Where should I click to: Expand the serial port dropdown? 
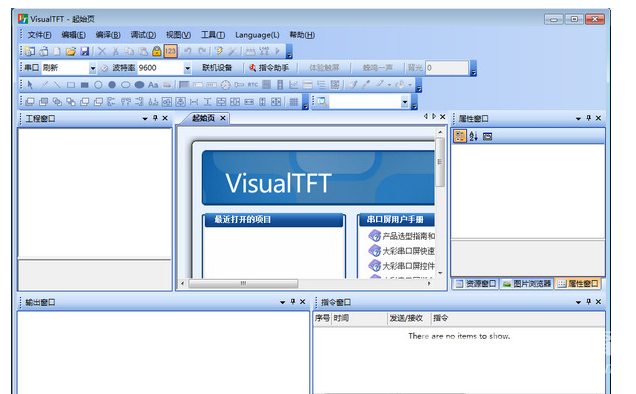tap(92, 68)
